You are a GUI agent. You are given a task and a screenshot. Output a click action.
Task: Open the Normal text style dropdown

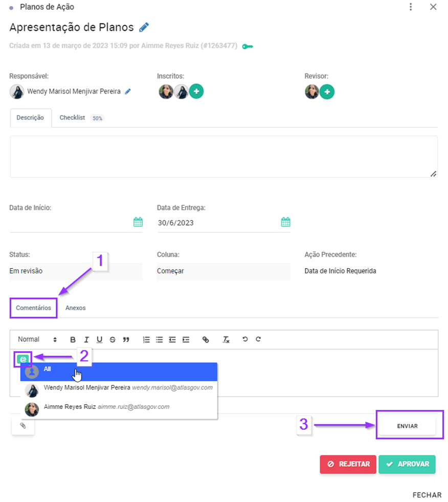coord(37,339)
